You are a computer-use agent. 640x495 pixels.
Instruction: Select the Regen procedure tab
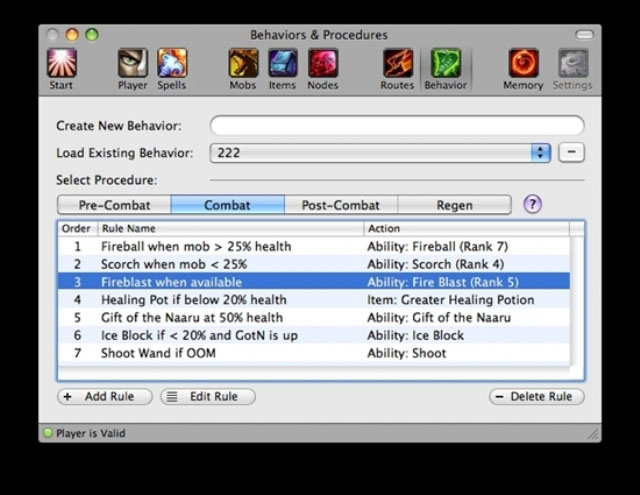pos(454,205)
